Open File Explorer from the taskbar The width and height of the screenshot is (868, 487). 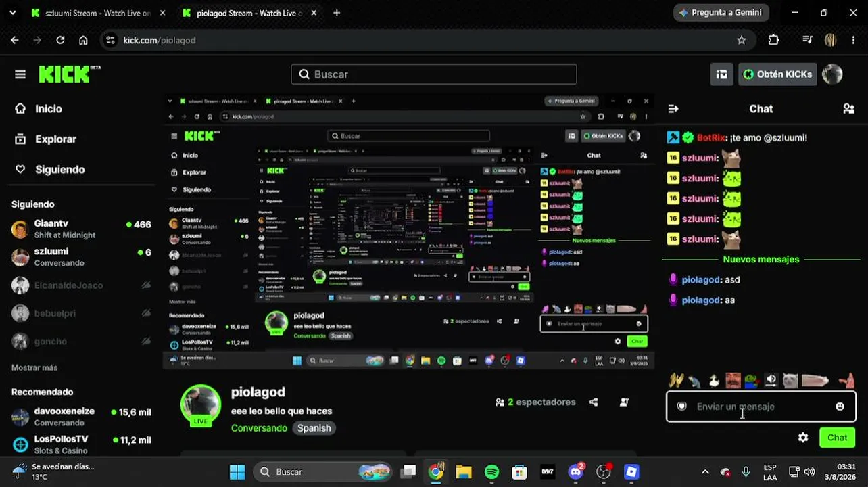coord(464,471)
